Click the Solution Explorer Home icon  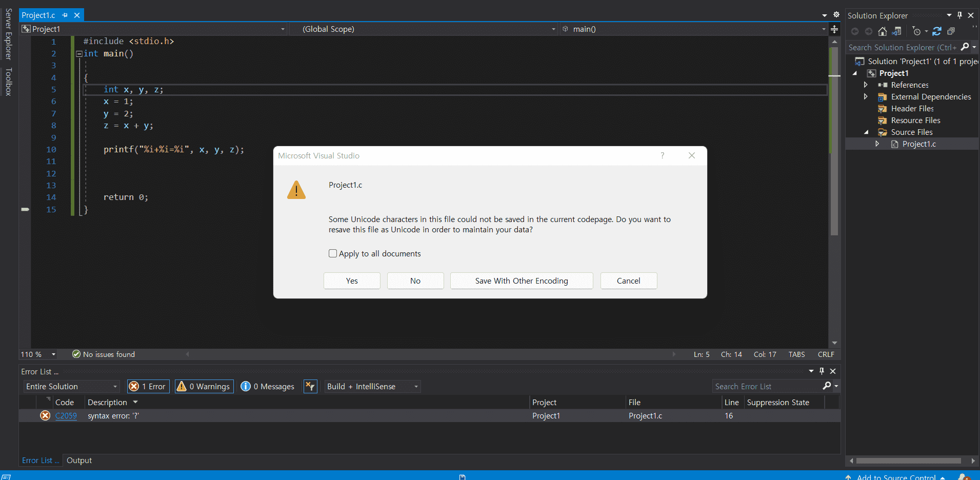[882, 32]
